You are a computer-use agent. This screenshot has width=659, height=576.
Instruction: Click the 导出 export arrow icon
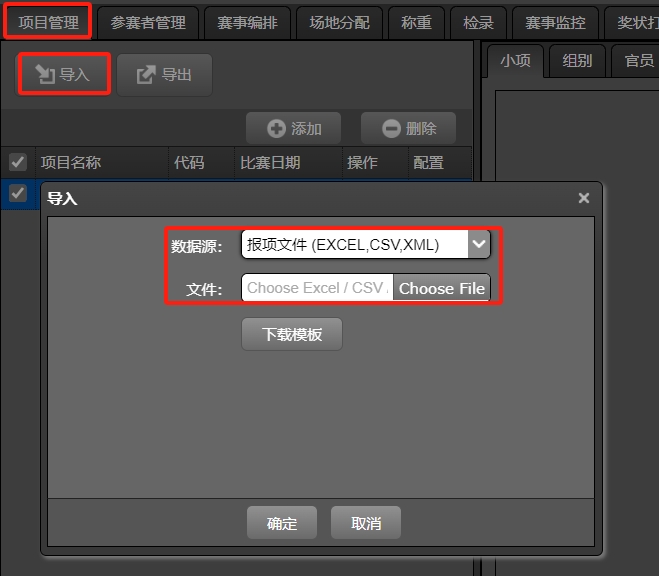[x=146, y=74]
